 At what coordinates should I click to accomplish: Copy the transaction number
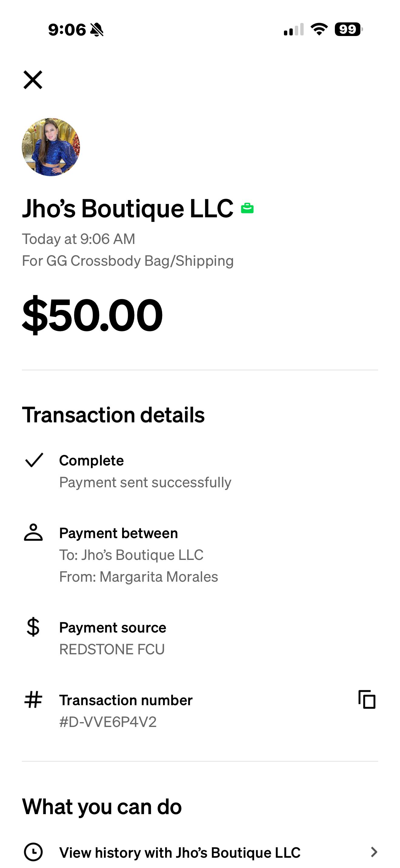(367, 699)
